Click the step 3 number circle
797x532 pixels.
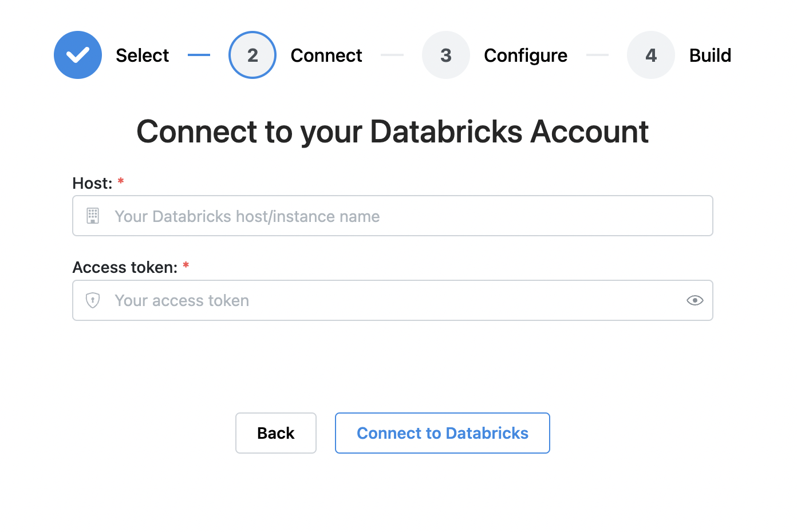click(446, 55)
